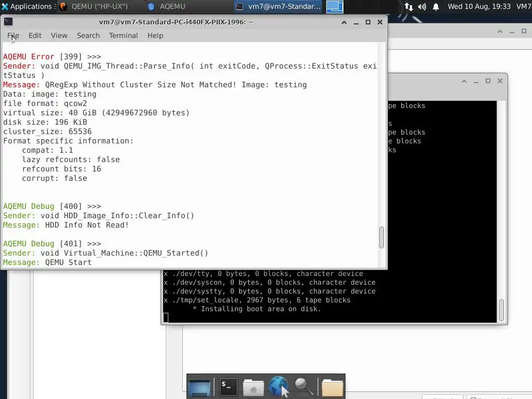
Task: Click the QEMU window vertical scrollbar
Action: (501, 310)
